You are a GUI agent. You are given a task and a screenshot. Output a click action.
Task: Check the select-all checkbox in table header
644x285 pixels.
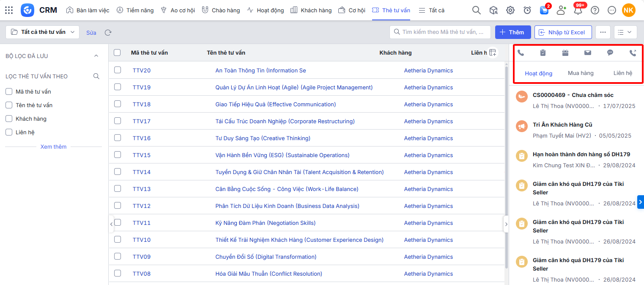[x=117, y=53]
